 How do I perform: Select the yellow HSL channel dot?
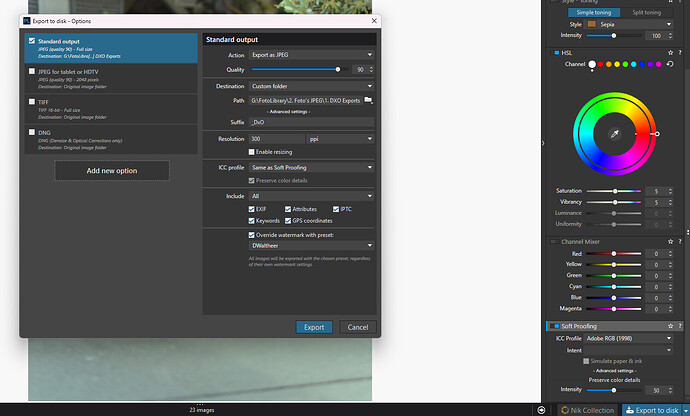click(617, 64)
